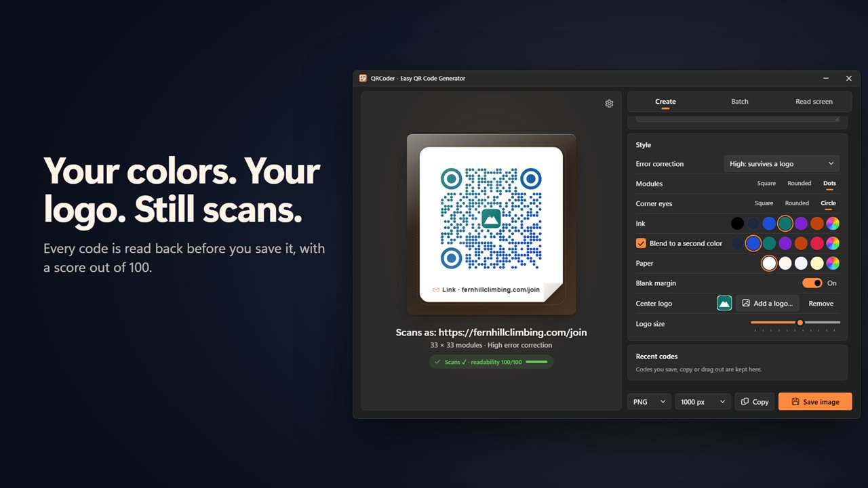Click the picture icon in Add a logo
The width and height of the screenshot is (868, 488).
click(746, 304)
